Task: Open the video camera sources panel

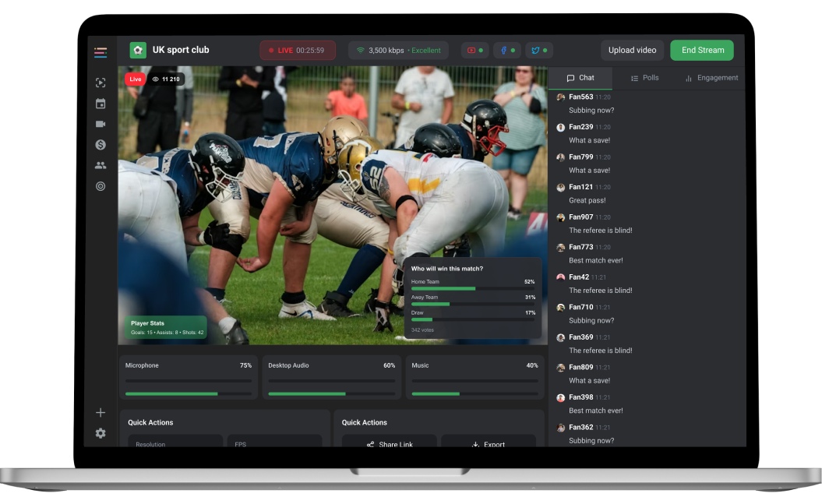Action: pos(100,123)
